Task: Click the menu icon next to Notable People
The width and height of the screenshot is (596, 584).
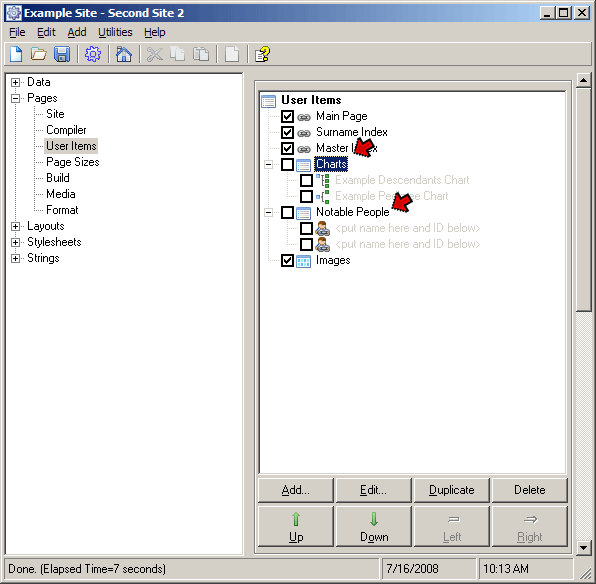Action: point(303,213)
